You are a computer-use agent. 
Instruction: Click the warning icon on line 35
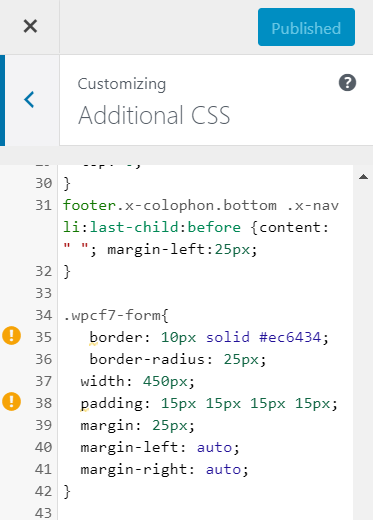point(12,336)
